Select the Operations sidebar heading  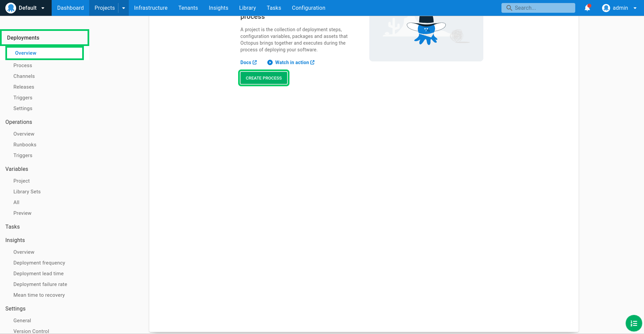(19, 122)
